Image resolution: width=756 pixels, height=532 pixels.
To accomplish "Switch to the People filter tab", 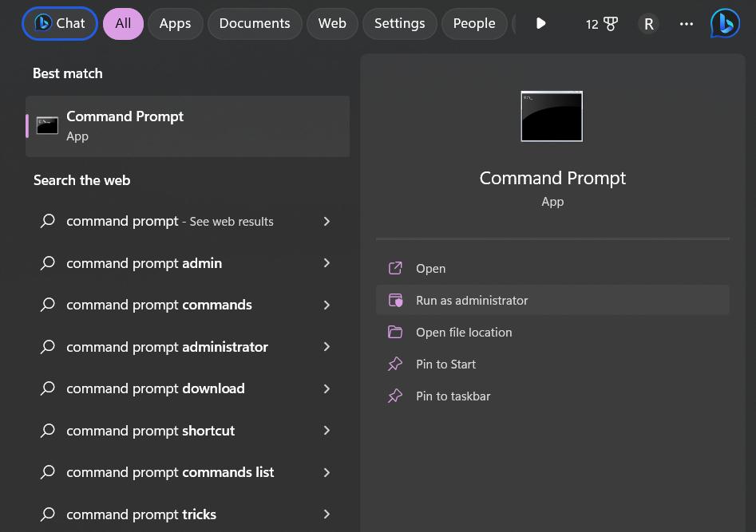I will (x=474, y=23).
